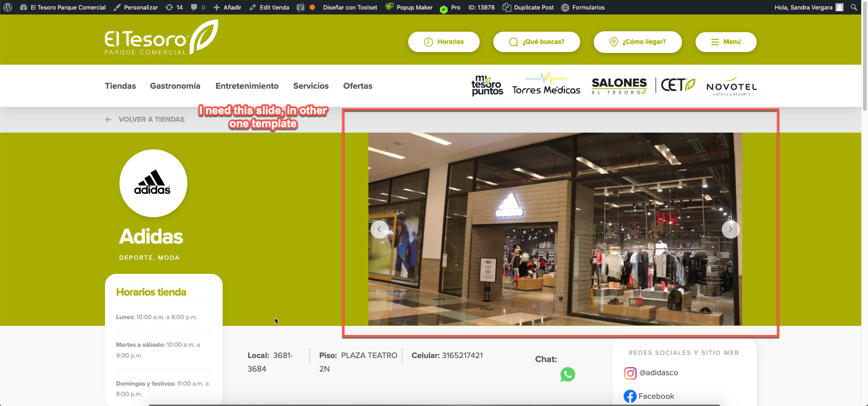
Task: Click the Mi Tesoro Puntos logo
Action: (x=487, y=86)
